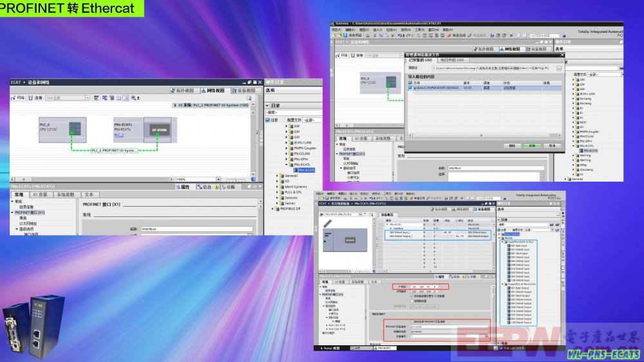Expand PN/PN Coupler folder in left catalog
Viewport: 644px width, 362px height.
click(287, 148)
